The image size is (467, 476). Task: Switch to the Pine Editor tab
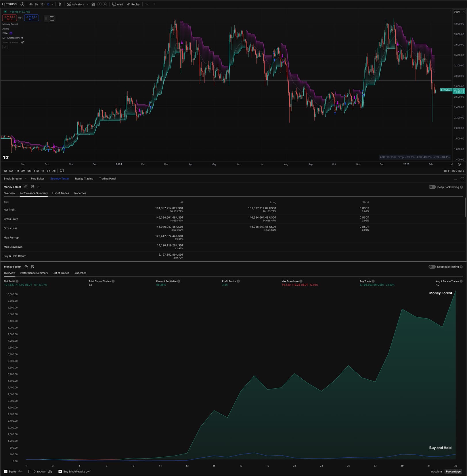click(x=37, y=179)
